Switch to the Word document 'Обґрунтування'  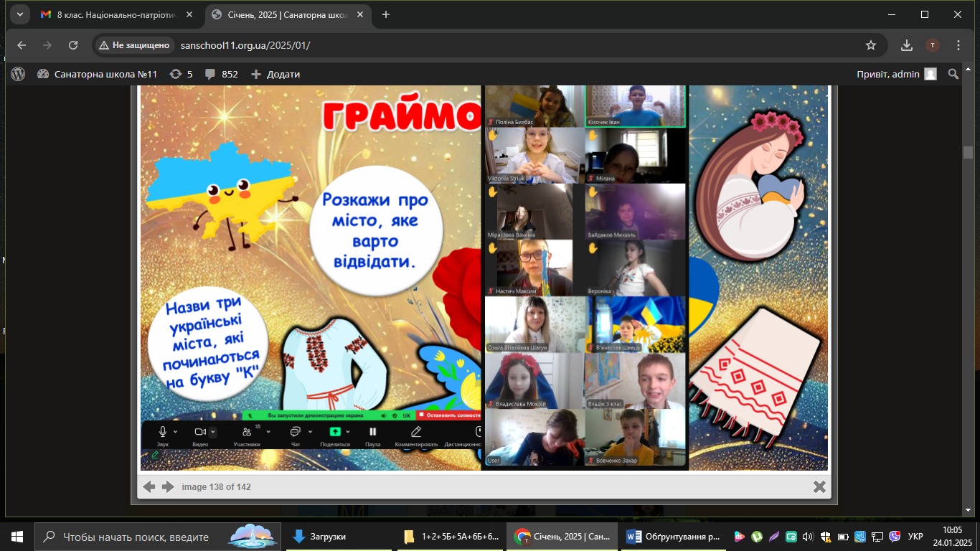(672, 536)
